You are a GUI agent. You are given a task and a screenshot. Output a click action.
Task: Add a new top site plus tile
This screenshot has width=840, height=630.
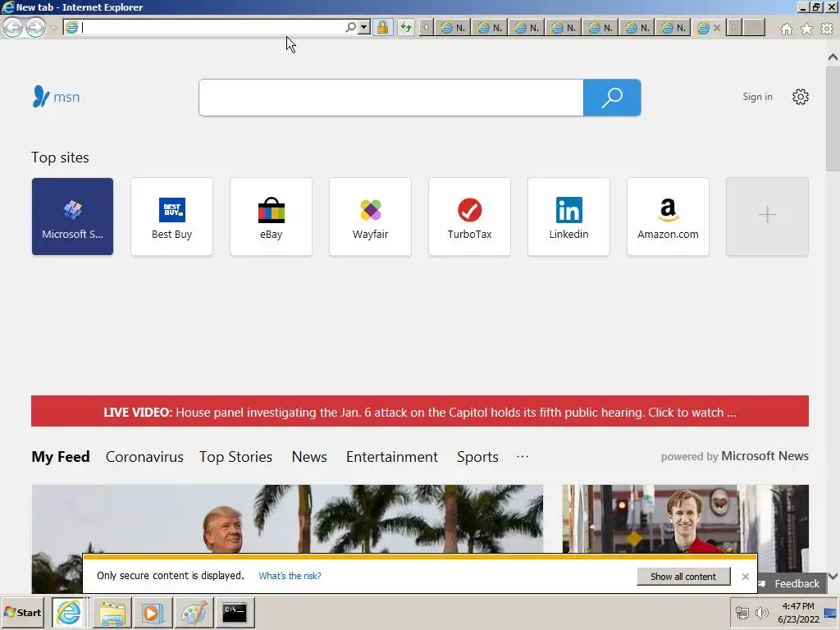pyautogui.click(x=767, y=217)
